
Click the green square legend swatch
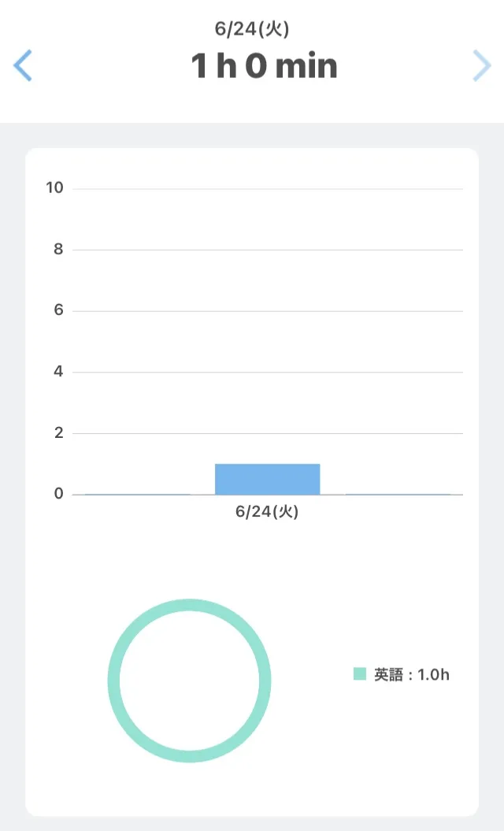pyautogui.click(x=360, y=674)
